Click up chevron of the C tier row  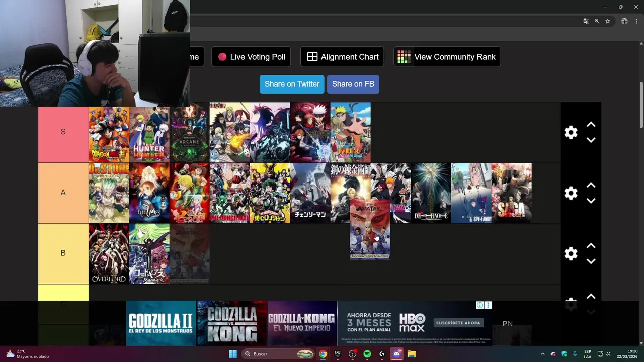click(591, 296)
